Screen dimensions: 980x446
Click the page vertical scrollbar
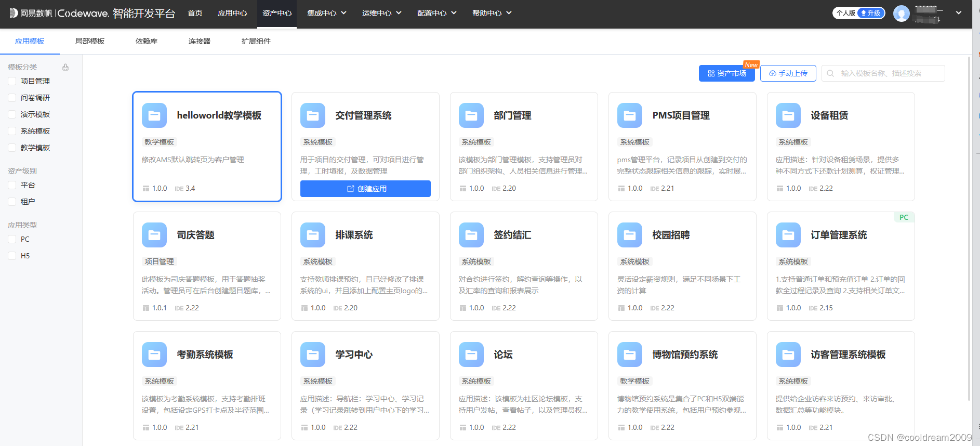[969, 229]
